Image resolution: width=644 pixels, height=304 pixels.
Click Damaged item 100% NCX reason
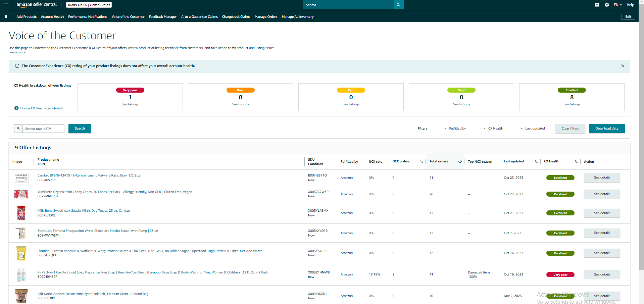click(479, 274)
